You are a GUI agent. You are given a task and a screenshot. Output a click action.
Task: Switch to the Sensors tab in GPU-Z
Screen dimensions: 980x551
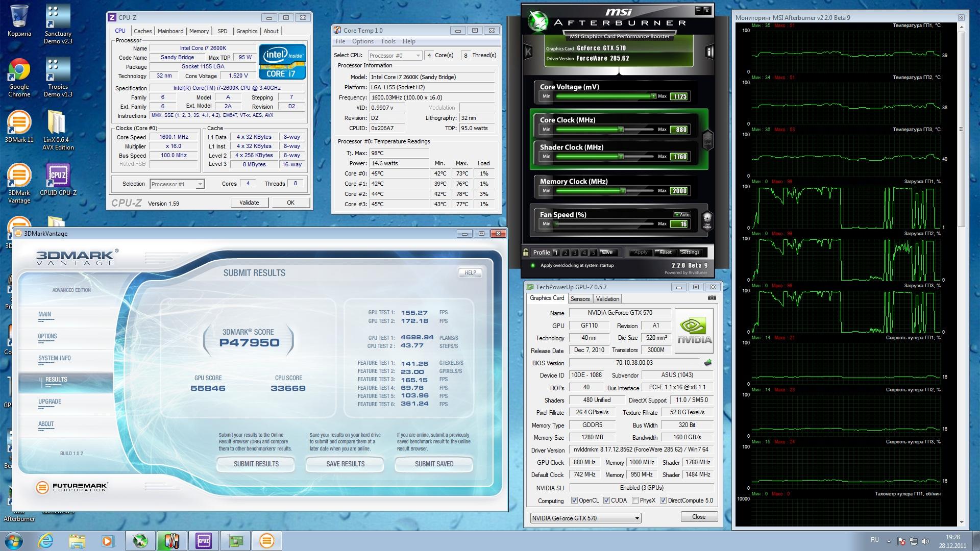[580, 299]
